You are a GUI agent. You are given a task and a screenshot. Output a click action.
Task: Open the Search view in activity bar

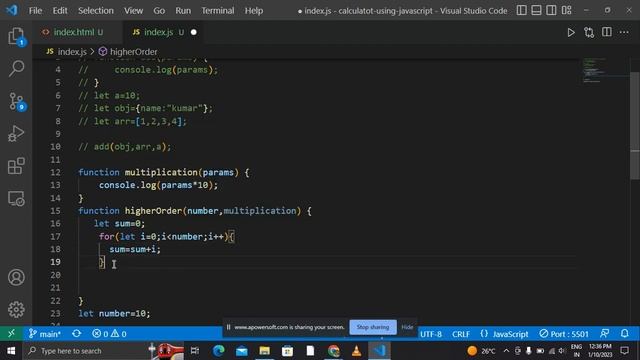point(16,69)
